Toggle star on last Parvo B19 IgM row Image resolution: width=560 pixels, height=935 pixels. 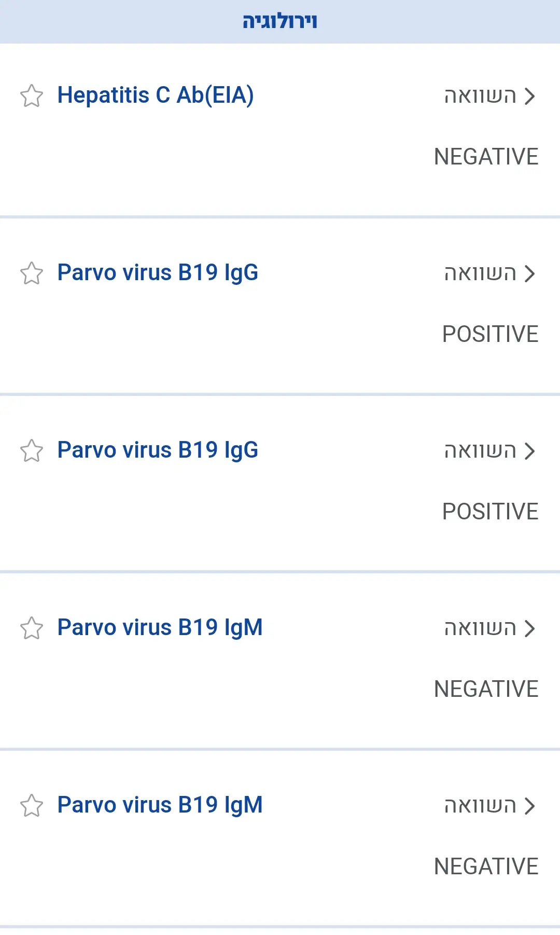32,806
